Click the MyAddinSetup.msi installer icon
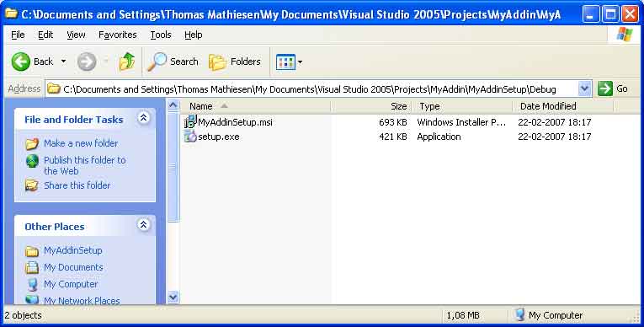The width and height of the screenshot is (644, 327). coord(190,121)
